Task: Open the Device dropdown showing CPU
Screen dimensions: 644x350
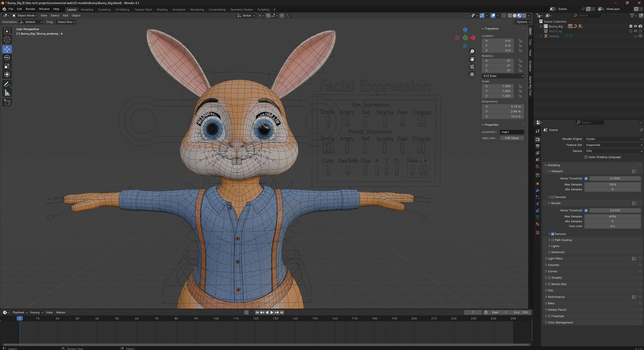Action: coord(613,151)
